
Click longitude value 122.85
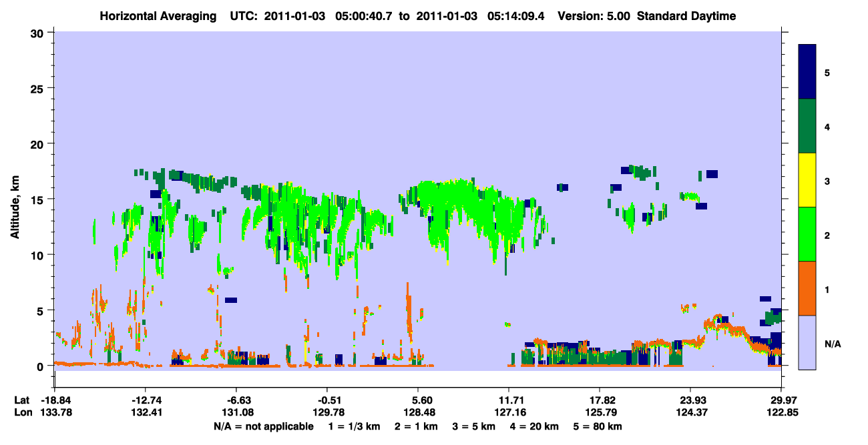point(781,412)
